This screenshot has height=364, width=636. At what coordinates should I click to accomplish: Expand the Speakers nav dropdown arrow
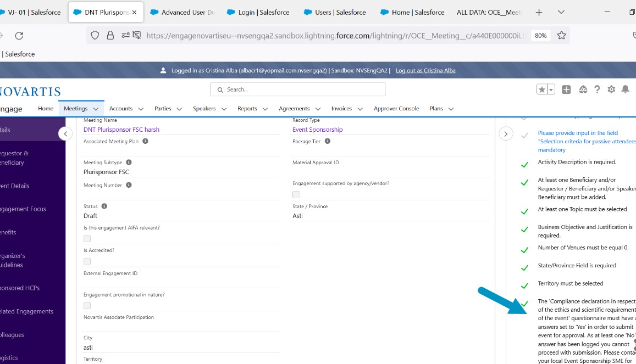[x=224, y=109]
